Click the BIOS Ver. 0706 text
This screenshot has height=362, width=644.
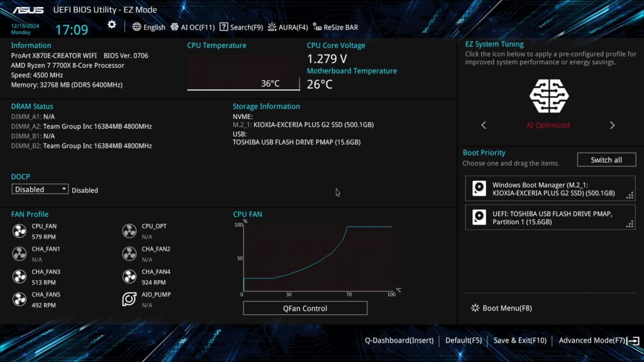point(126,55)
